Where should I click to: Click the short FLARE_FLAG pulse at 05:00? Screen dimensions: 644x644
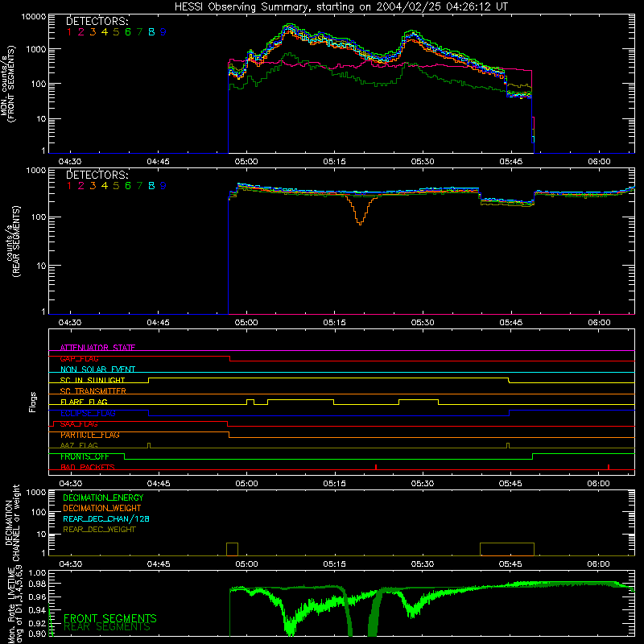point(250,402)
